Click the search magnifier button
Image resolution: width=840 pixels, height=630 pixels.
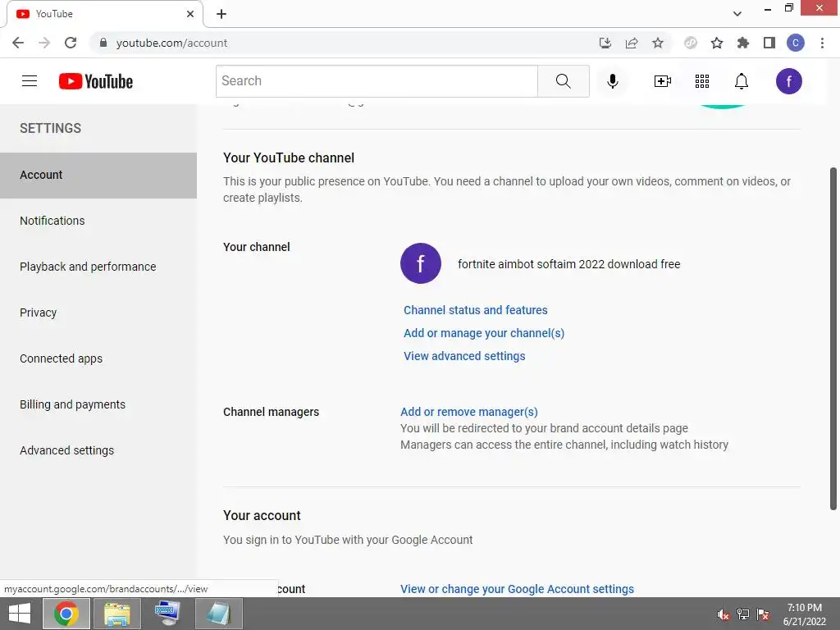(563, 81)
